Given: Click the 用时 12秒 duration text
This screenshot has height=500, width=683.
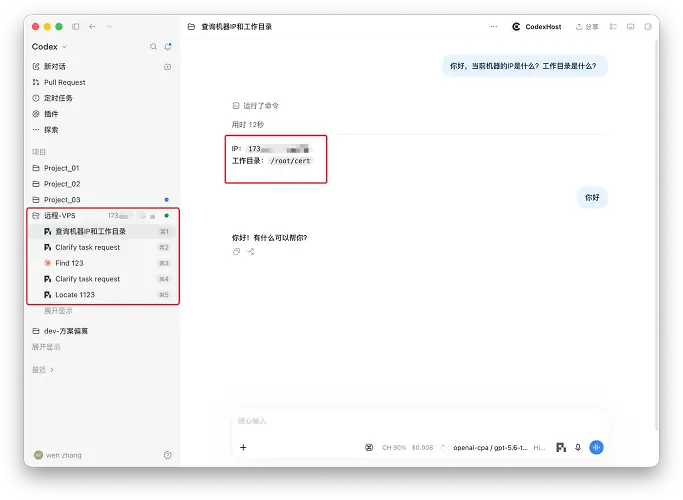Looking at the screenshot, I should tap(248, 125).
